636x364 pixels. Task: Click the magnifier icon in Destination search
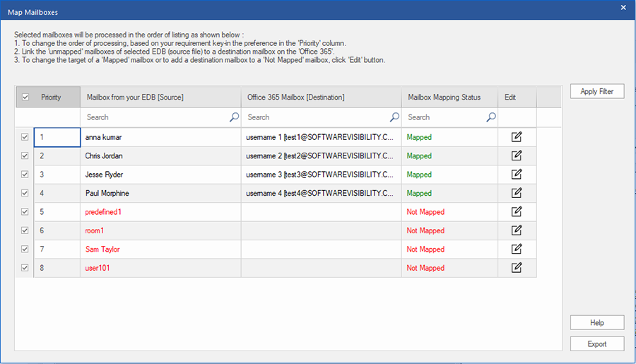394,117
